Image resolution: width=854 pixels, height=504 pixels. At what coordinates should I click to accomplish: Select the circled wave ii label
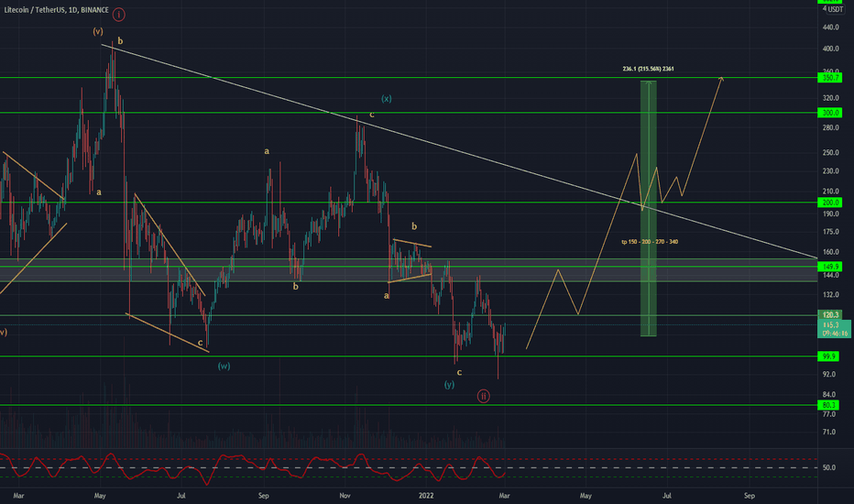click(483, 396)
